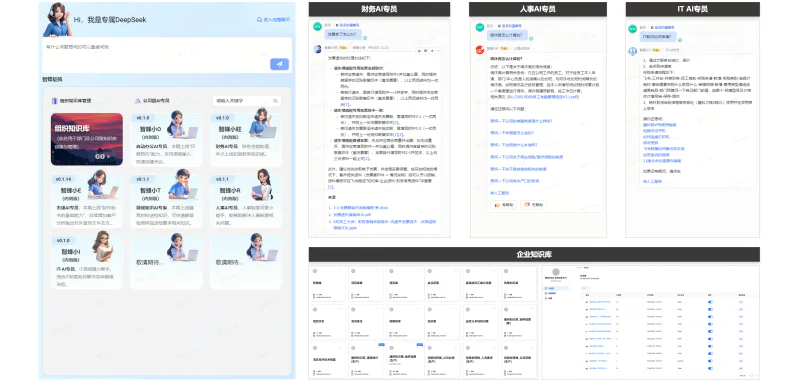This screenshot has height=382, width=800.
Task: Open the 进入完整聊天 link
Action: point(273,19)
